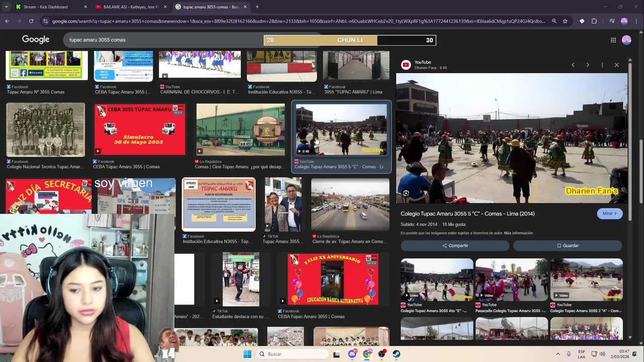Reload the current page

click(31, 21)
